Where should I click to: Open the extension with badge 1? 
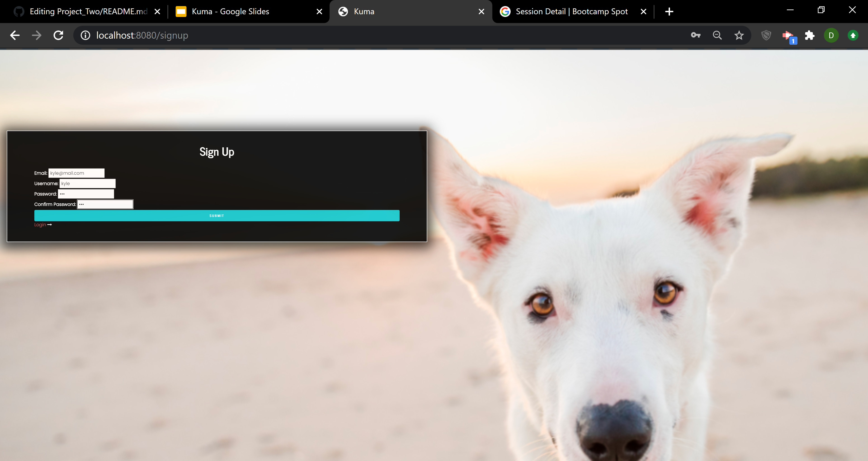click(x=789, y=36)
